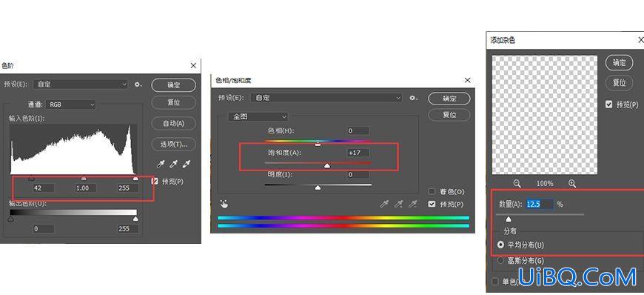The image size is (644, 295).
Task: Click the Add Noise preview thumbnail
Action: (545, 115)
